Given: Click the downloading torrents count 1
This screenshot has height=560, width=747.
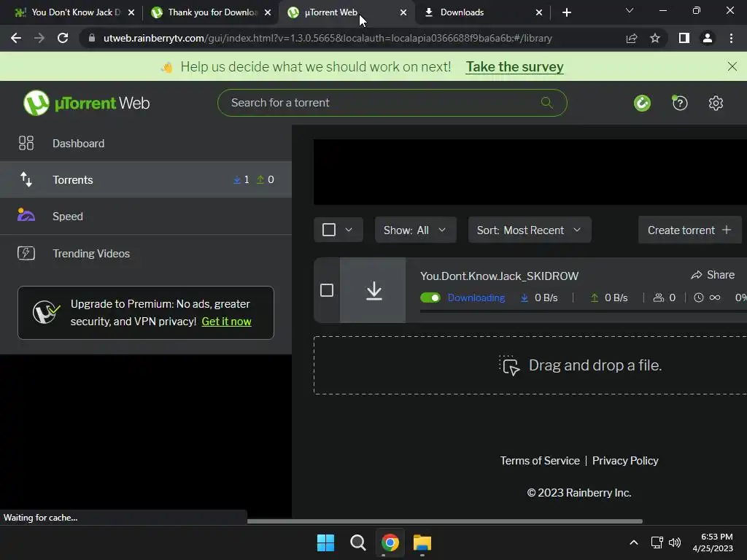Looking at the screenshot, I should [241, 179].
